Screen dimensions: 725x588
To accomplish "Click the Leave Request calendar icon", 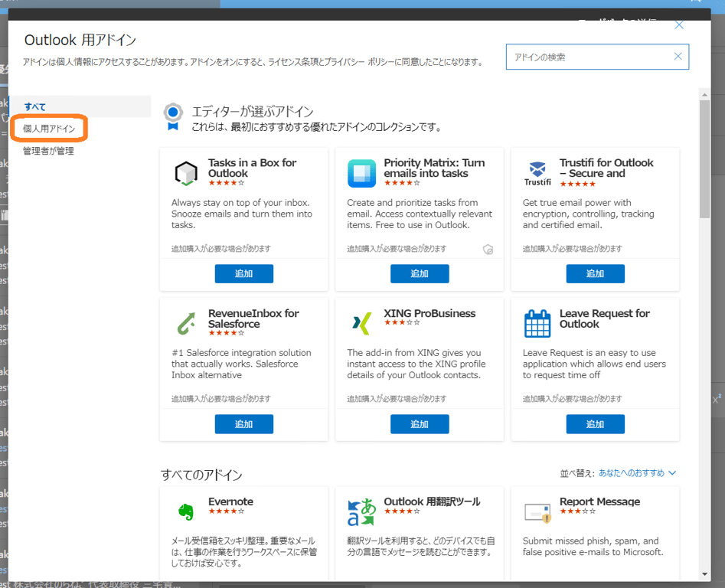I will click(x=537, y=324).
